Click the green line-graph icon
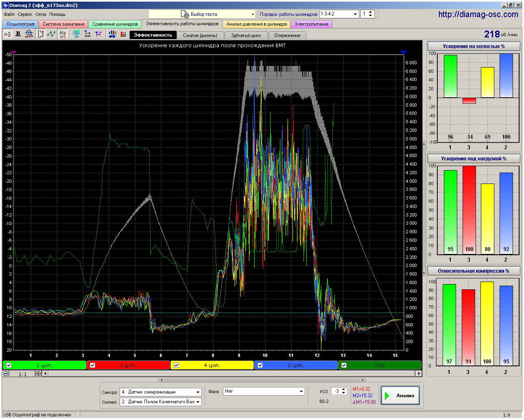 51,35
